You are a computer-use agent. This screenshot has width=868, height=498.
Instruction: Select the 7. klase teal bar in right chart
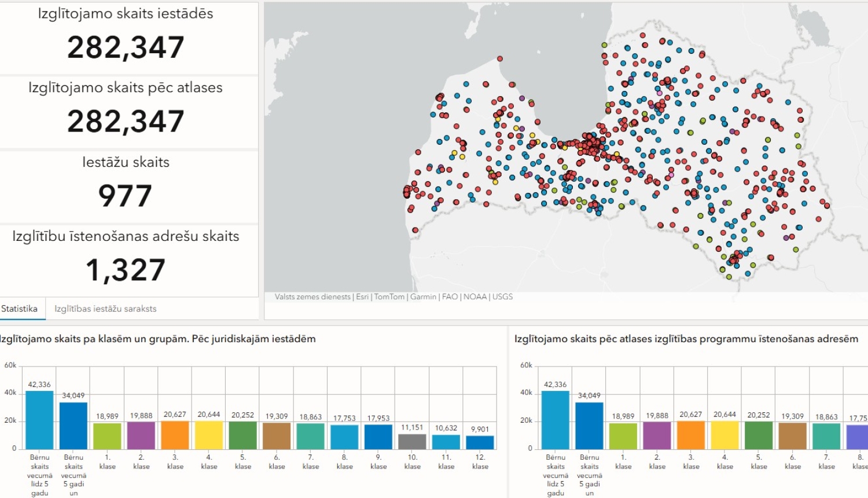826,436
